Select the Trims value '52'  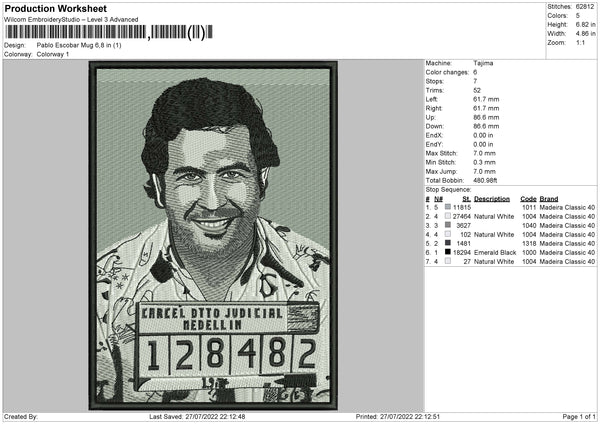click(x=477, y=90)
